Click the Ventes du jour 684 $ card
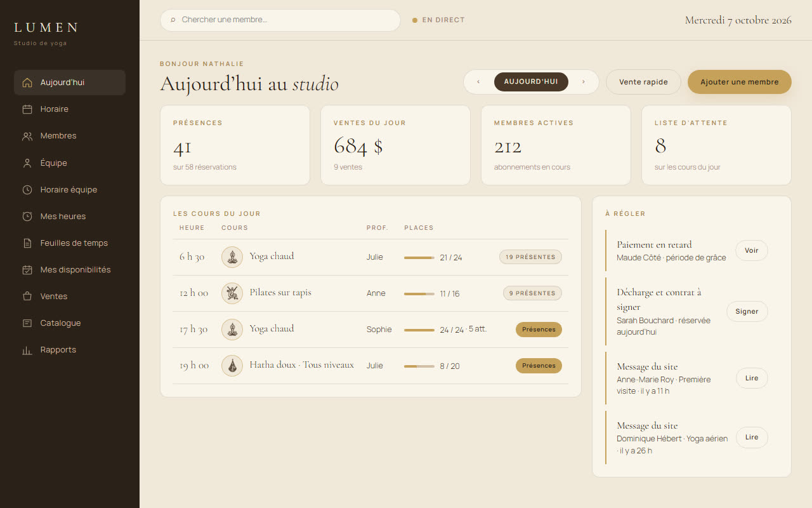Screen dimensions: 812x508 tap(395, 145)
